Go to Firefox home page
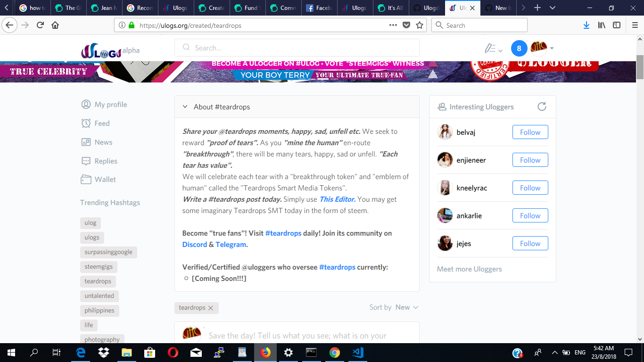The width and height of the screenshot is (644, 362). [x=56, y=25]
